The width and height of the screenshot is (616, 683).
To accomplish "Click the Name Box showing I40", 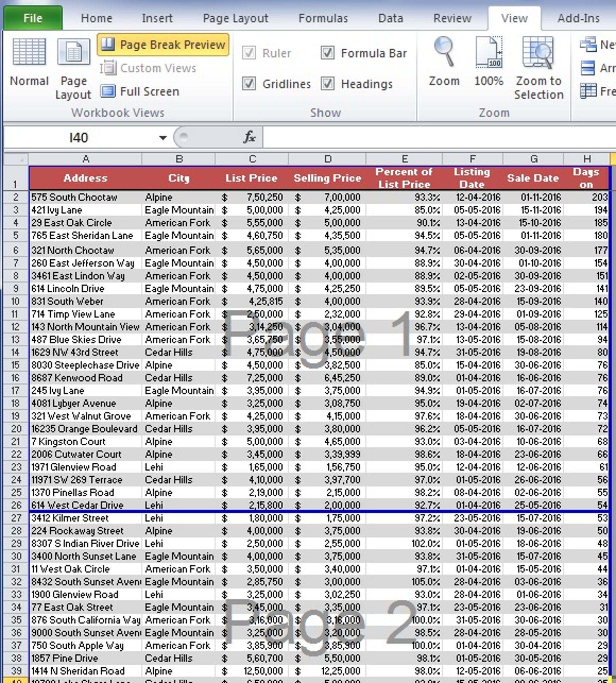I will (x=78, y=138).
